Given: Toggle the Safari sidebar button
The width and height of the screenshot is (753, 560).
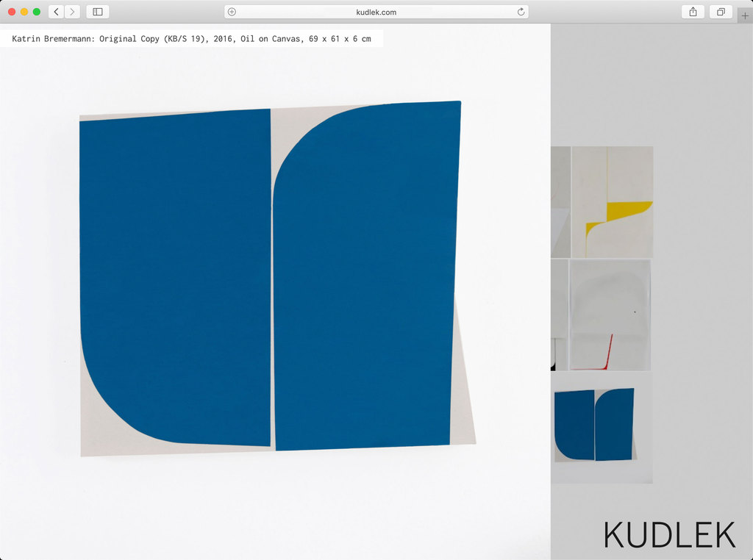Looking at the screenshot, I should [x=98, y=12].
